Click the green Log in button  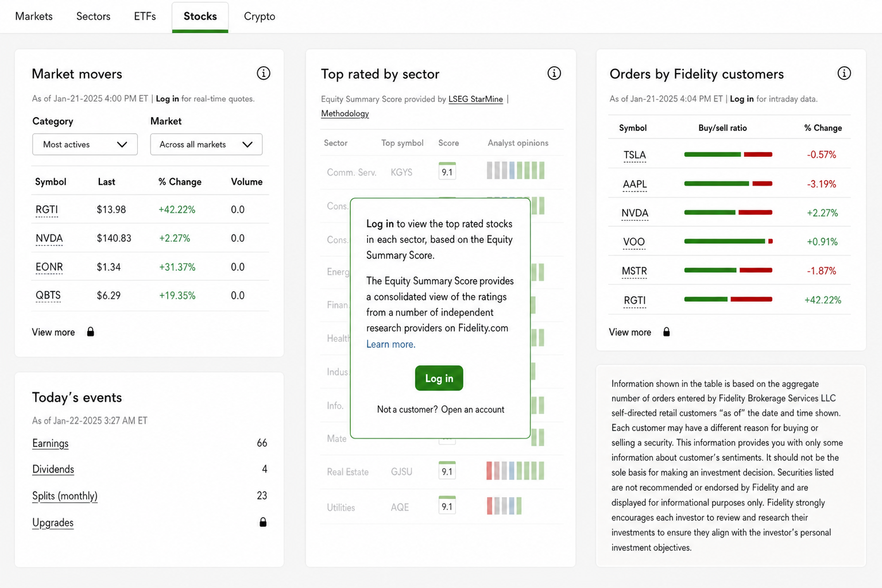click(x=439, y=378)
